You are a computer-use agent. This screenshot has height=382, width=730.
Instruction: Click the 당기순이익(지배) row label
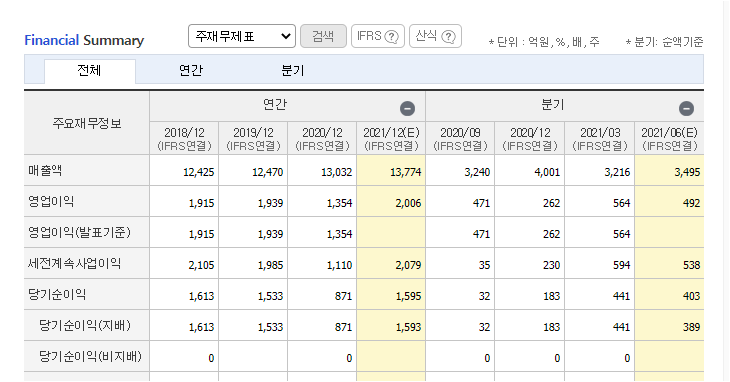click(85, 325)
